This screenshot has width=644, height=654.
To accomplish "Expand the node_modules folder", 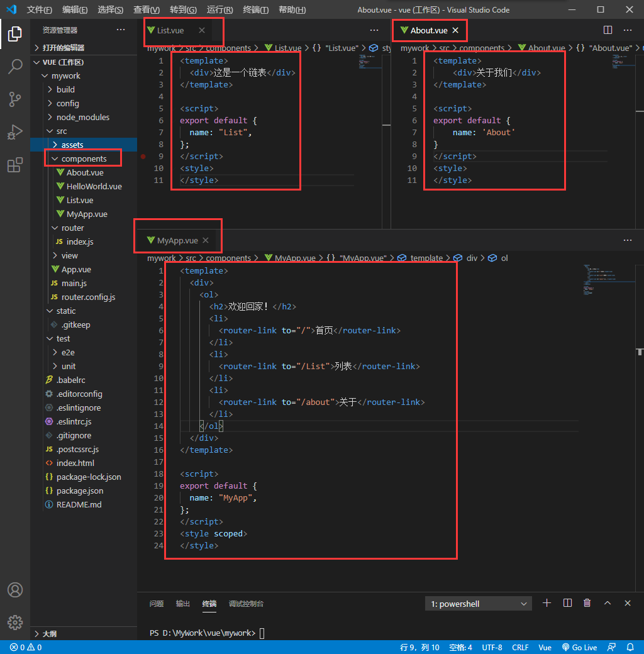I will (84, 117).
